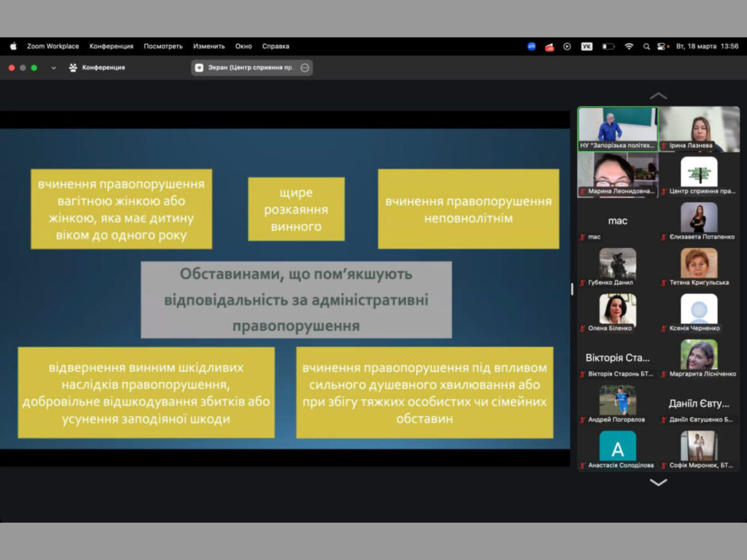Image resolution: width=747 pixels, height=560 pixels.
Task: Open the Apple menu
Action: pyautogui.click(x=13, y=46)
